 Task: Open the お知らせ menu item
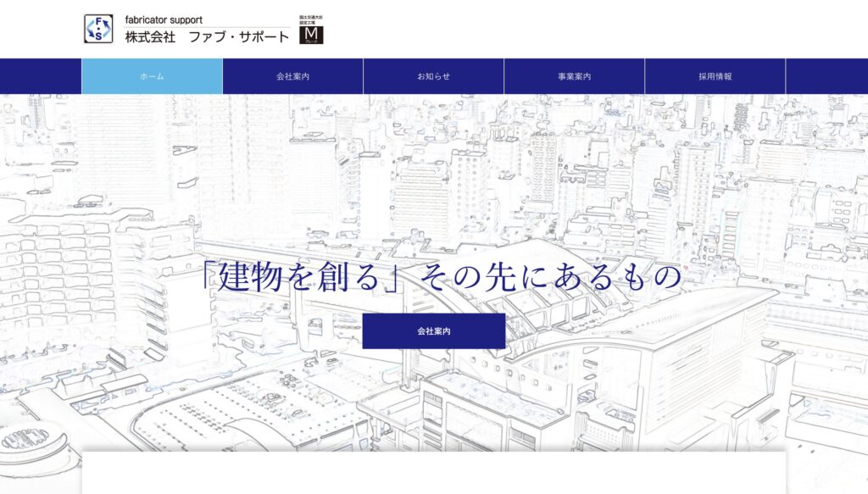point(433,76)
